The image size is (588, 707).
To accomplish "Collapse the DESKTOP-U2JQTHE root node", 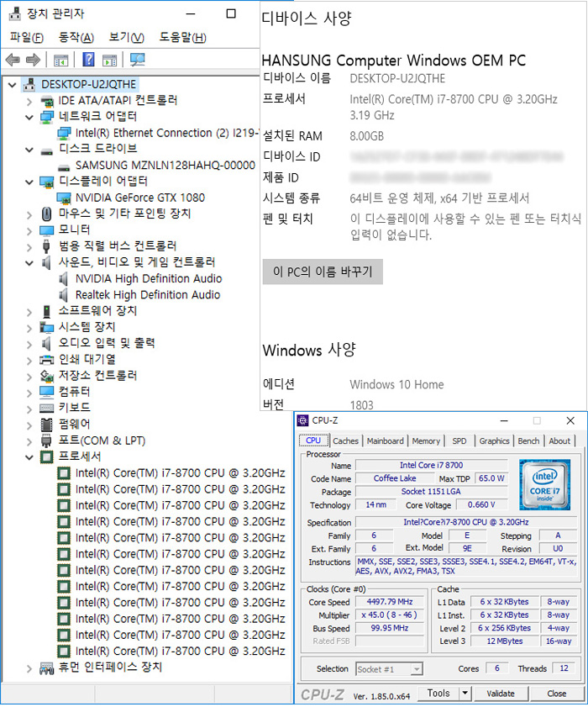I will pyautogui.click(x=12, y=85).
